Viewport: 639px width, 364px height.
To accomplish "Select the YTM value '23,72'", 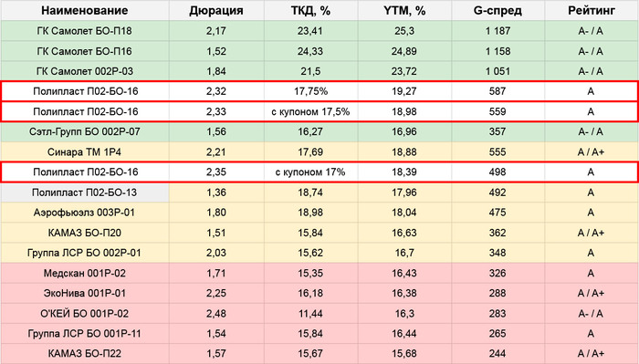I will pyautogui.click(x=404, y=71).
